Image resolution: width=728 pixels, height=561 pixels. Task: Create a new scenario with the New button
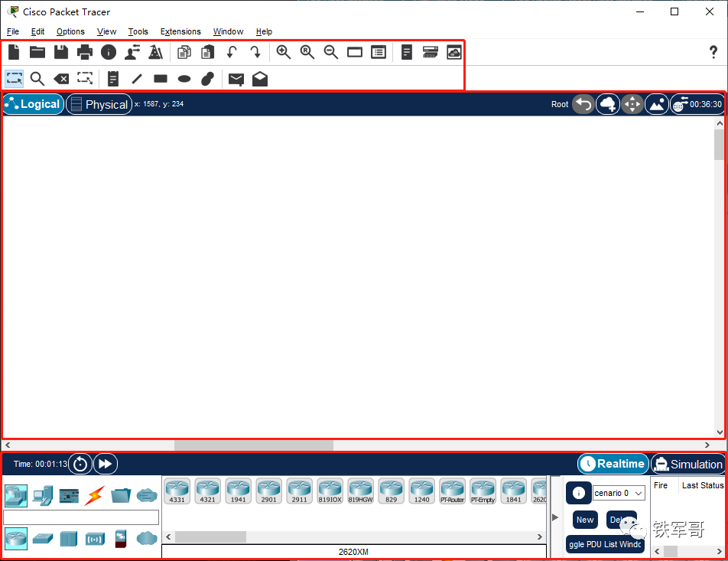pos(584,520)
